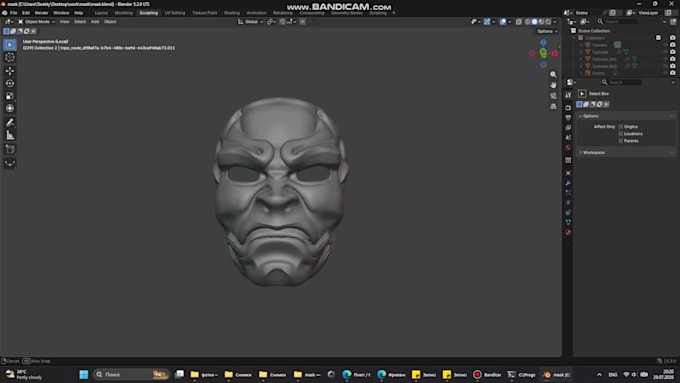The height and width of the screenshot is (383, 680).
Task: Open the Material properties tab icon
Action: pos(568,232)
